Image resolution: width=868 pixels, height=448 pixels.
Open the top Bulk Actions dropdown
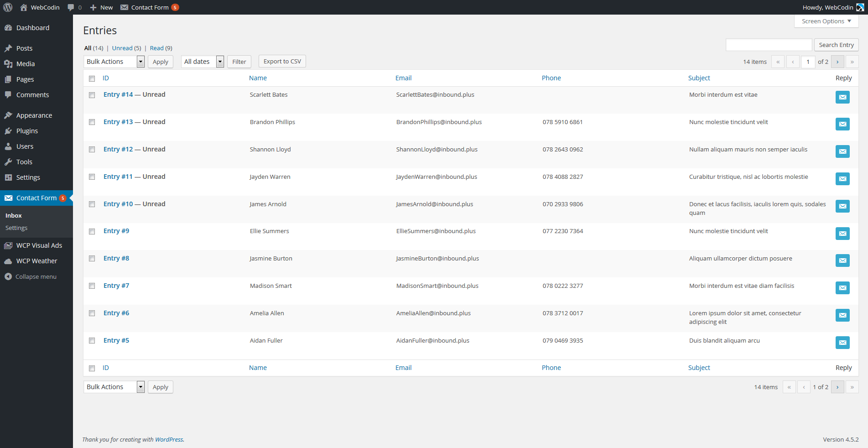point(114,62)
